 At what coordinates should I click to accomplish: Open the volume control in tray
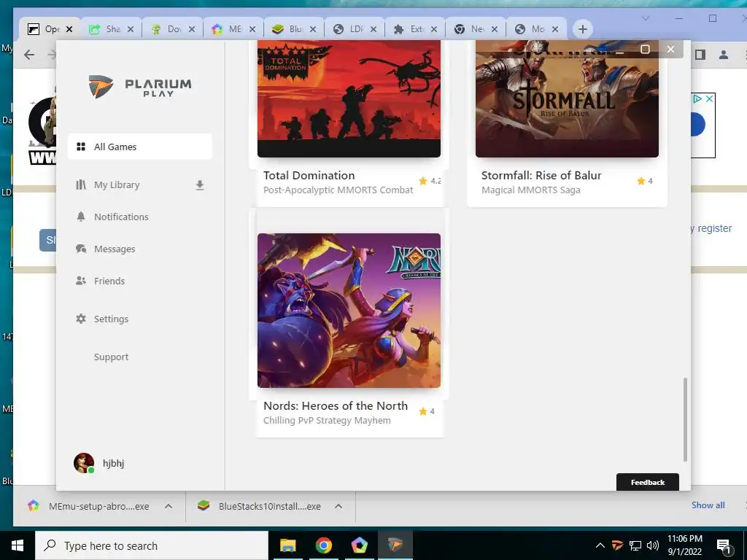click(x=653, y=545)
